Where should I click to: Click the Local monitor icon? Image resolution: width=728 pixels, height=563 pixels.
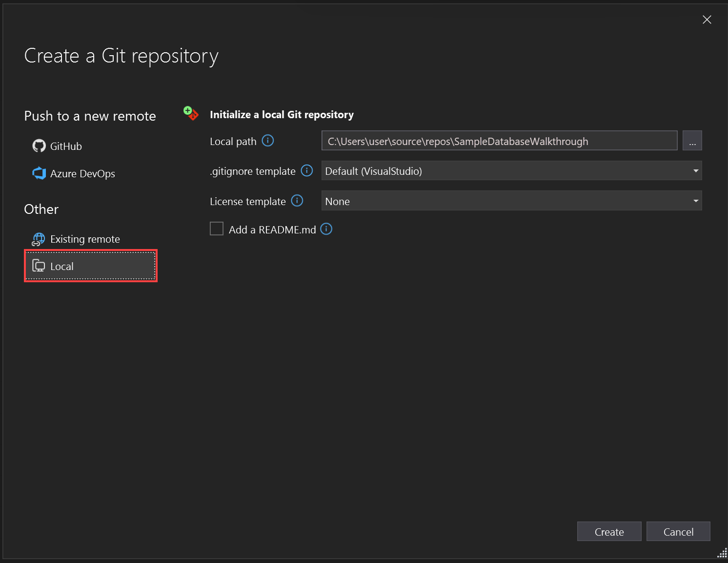[x=39, y=266]
